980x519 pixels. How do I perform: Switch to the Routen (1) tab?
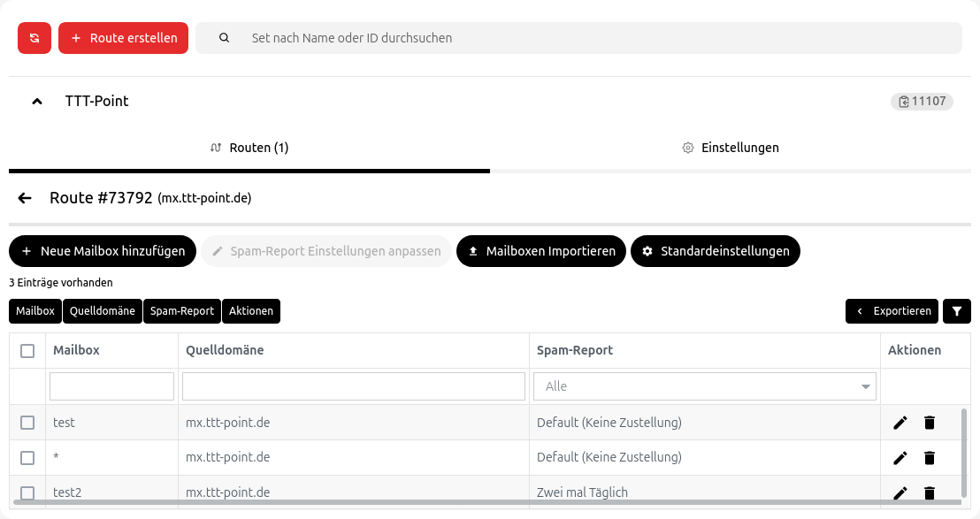(x=249, y=148)
